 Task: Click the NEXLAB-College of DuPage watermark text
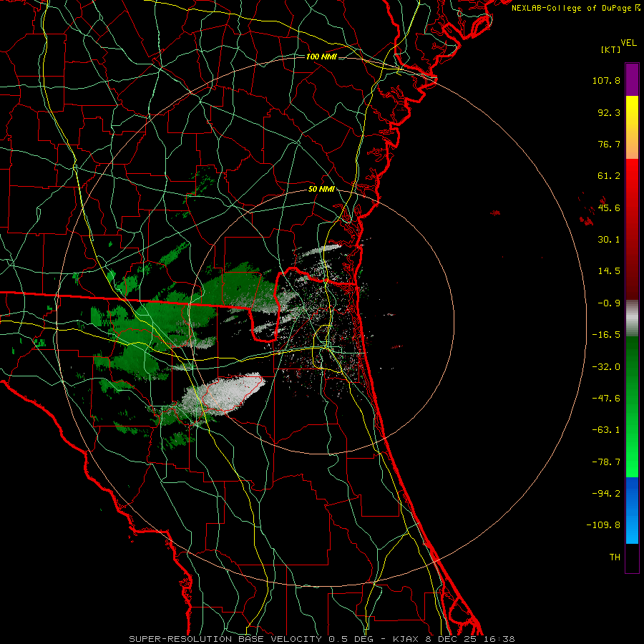(x=576, y=8)
